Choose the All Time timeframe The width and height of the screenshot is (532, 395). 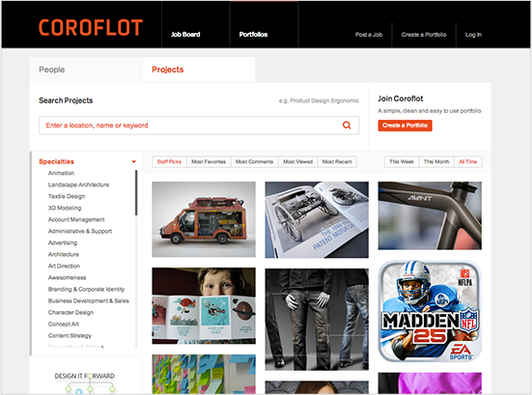pyautogui.click(x=468, y=162)
